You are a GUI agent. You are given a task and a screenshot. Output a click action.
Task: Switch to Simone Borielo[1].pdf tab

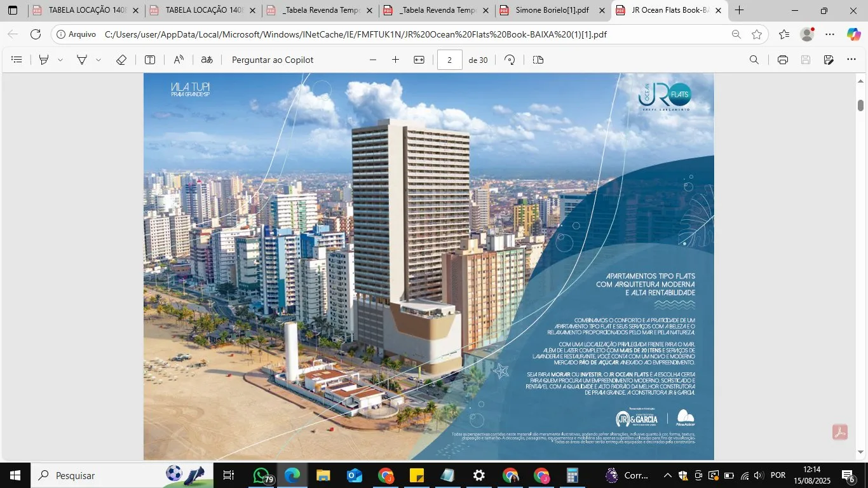pyautogui.click(x=552, y=11)
